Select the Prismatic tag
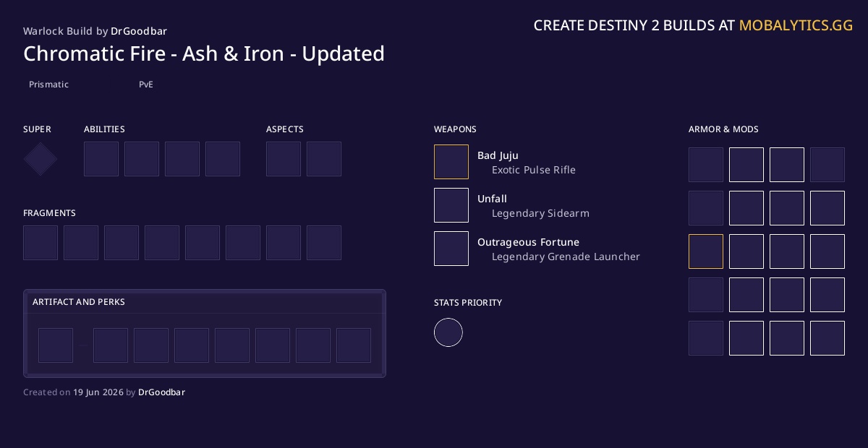Image resolution: width=868 pixels, height=448 pixels. pyautogui.click(x=49, y=85)
